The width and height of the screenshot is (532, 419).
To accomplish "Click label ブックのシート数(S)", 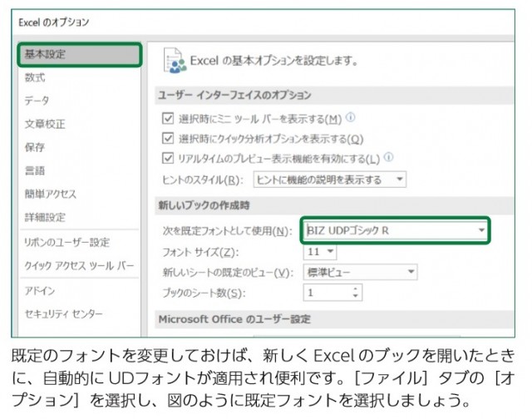I will 204,293.
